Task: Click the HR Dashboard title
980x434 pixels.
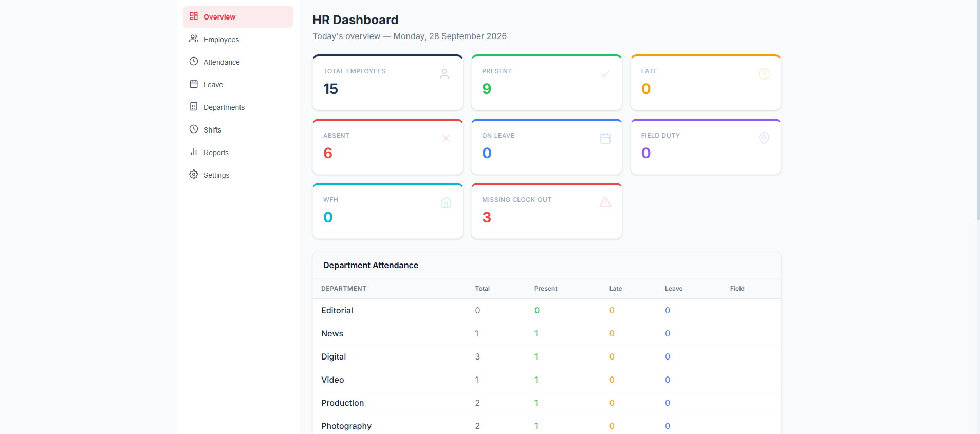Action: tap(355, 20)
